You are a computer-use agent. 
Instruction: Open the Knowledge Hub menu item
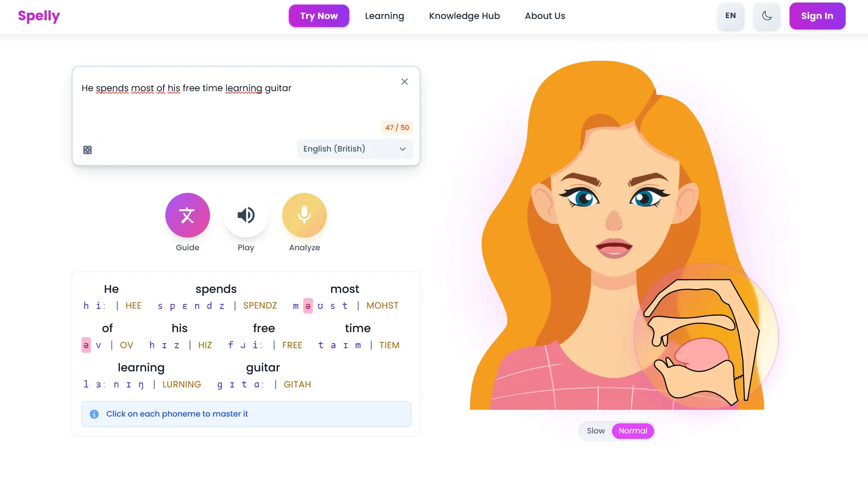pyautogui.click(x=464, y=16)
